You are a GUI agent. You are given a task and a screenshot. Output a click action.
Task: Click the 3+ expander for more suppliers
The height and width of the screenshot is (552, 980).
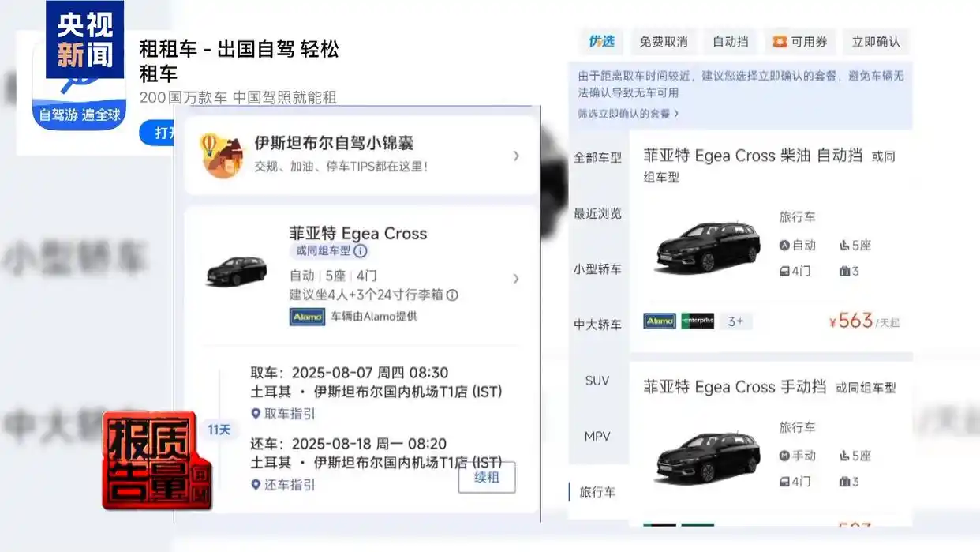(x=735, y=321)
